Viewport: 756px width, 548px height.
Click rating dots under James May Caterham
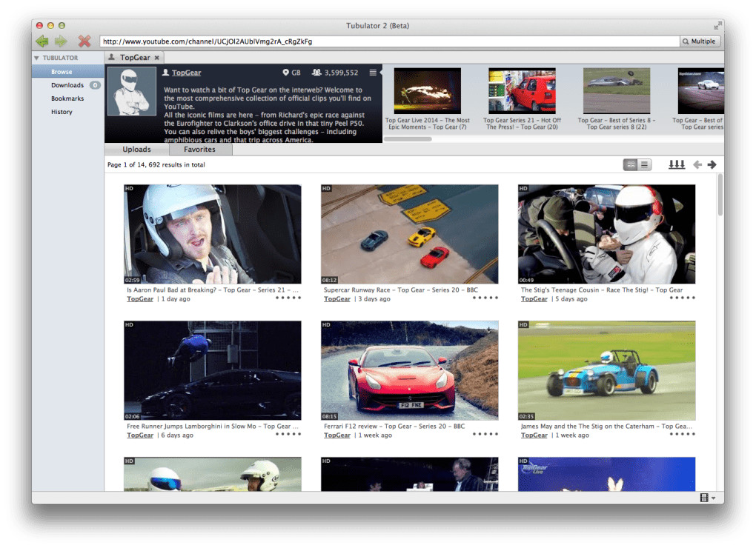[x=682, y=435]
